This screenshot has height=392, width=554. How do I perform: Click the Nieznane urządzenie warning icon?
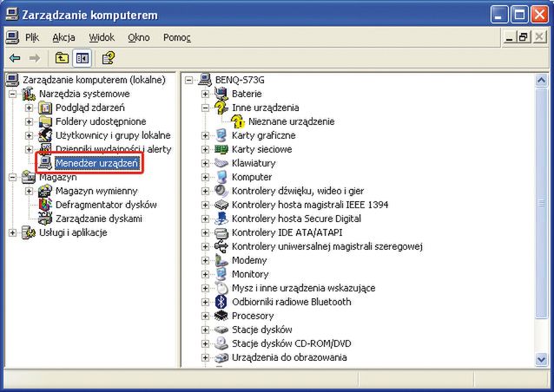click(238, 121)
